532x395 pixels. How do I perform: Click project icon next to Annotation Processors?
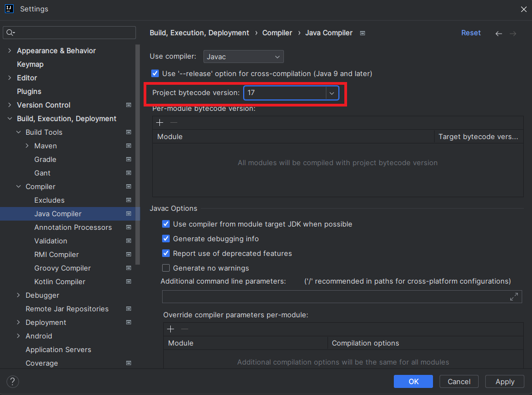click(128, 227)
